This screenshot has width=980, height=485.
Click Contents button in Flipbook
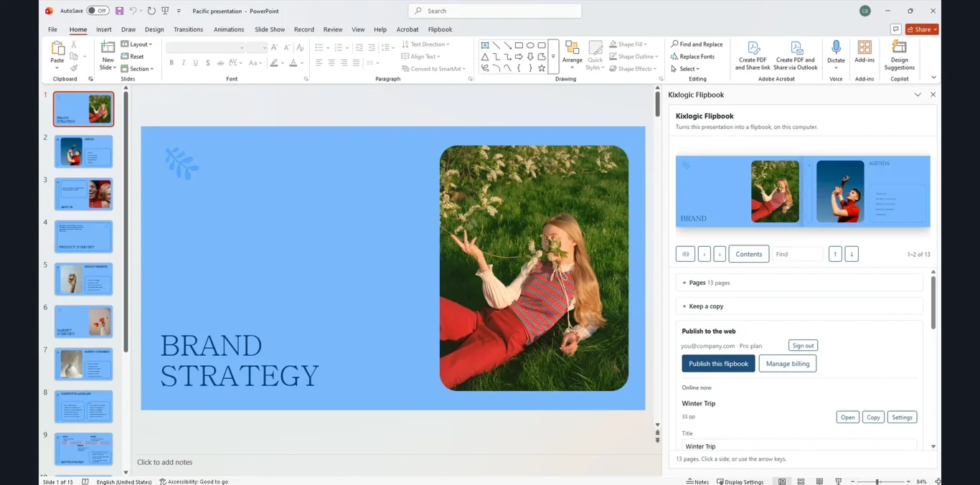tap(749, 254)
